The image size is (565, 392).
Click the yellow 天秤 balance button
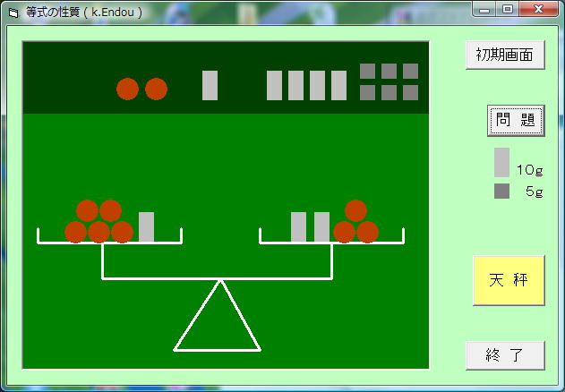[509, 280]
